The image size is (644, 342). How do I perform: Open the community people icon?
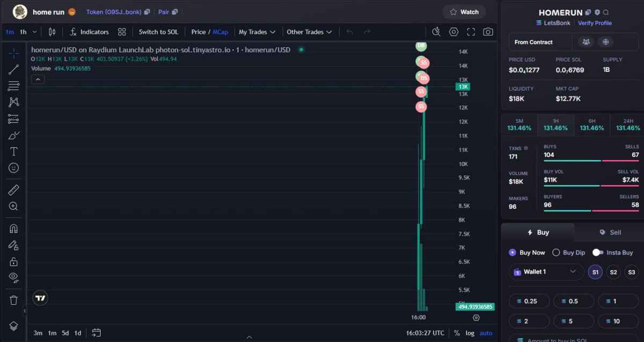click(x=586, y=42)
